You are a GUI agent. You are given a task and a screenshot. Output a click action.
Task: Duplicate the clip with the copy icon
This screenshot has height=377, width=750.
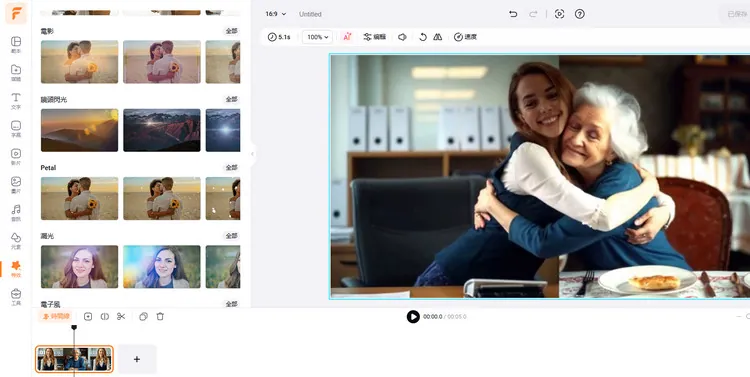[143, 316]
